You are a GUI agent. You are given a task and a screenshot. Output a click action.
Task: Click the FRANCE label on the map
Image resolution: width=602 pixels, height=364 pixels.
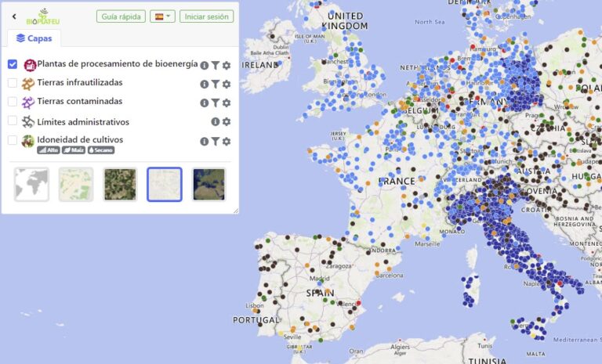pos(397,181)
